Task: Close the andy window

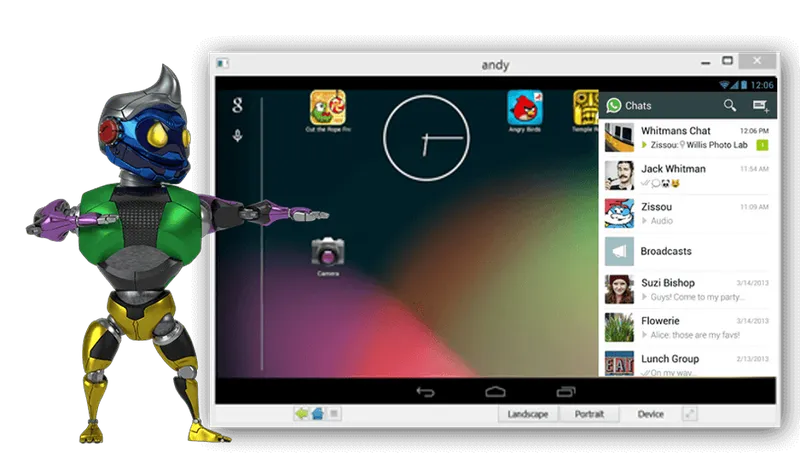Action: tap(757, 61)
